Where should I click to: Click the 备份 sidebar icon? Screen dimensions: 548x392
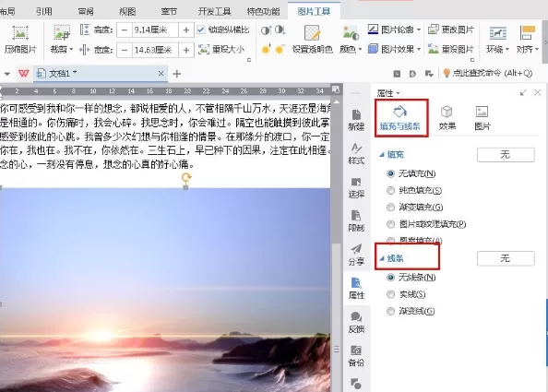pyautogui.click(x=356, y=356)
